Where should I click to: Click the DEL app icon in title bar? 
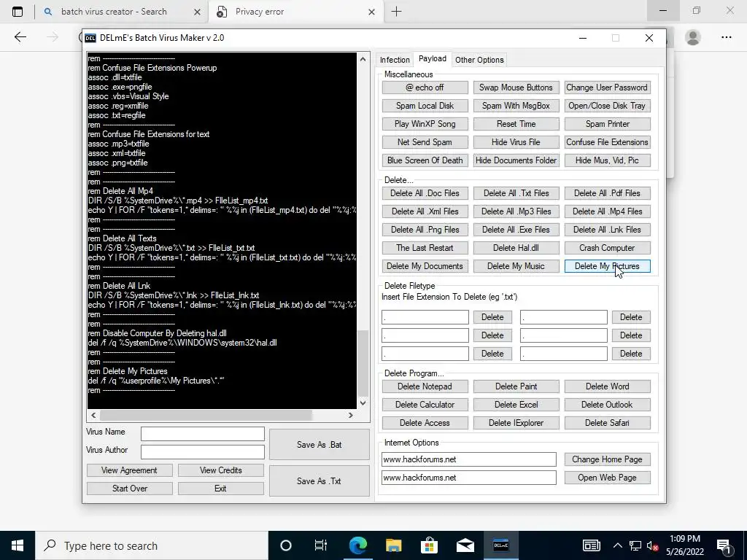pos(90,38)
